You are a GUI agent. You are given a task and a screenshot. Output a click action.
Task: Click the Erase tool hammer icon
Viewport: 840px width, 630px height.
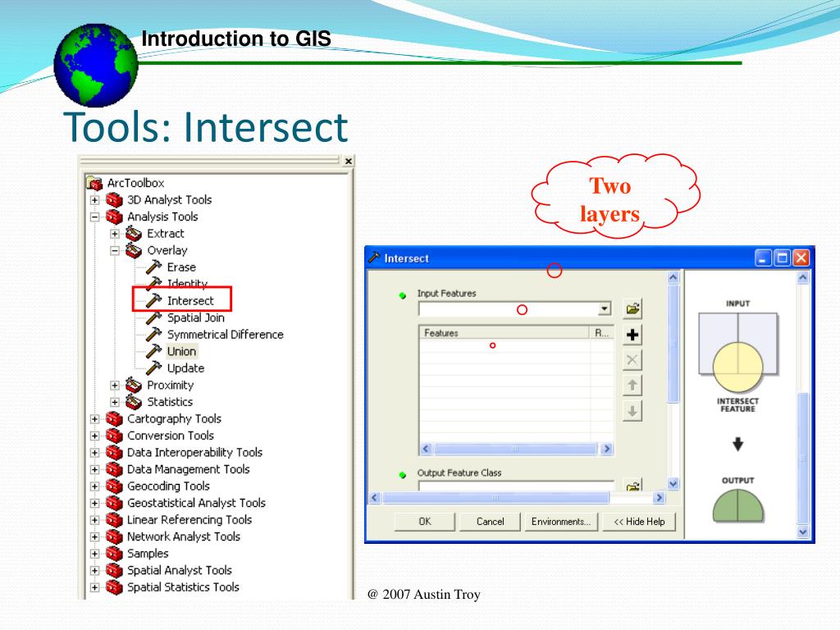(x=153, y=267)
